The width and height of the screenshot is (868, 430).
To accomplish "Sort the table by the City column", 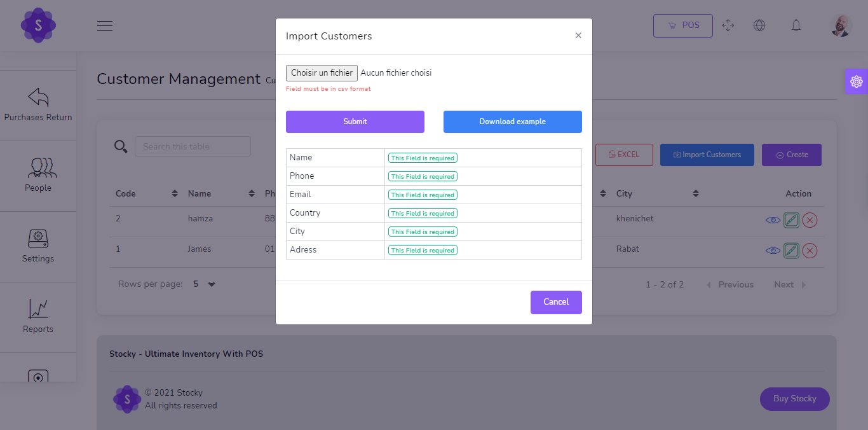I will [x=695, y=193].
